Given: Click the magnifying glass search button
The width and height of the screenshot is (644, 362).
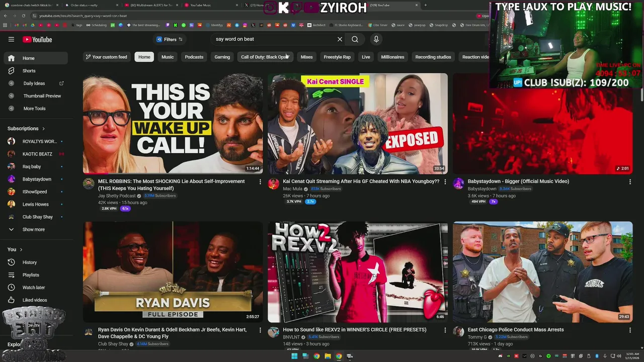Looking at the screenshot, I should coord(355,39).
